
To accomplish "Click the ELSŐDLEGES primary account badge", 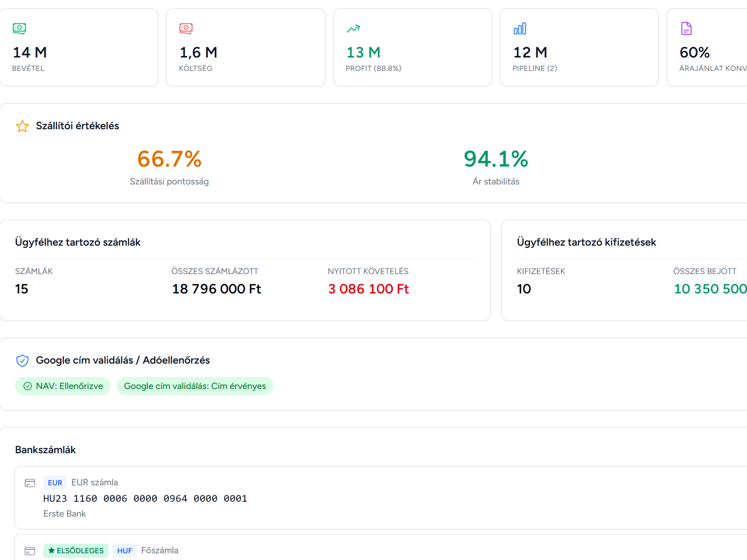I will (x=76, y=551).
